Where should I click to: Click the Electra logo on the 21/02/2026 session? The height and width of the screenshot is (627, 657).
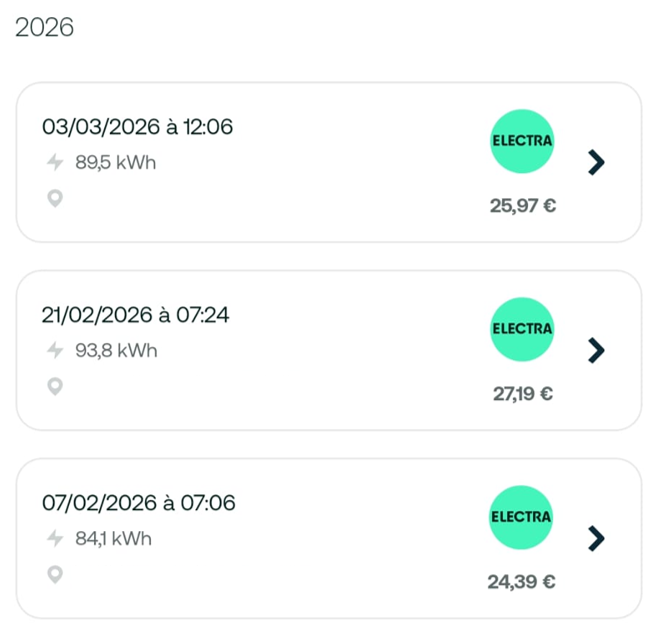521,329
